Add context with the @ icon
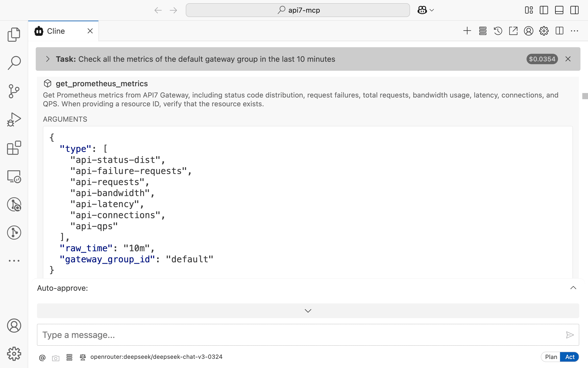Image resolution: width=588 pixels, height=368 pixels. [x=42, y=357]
